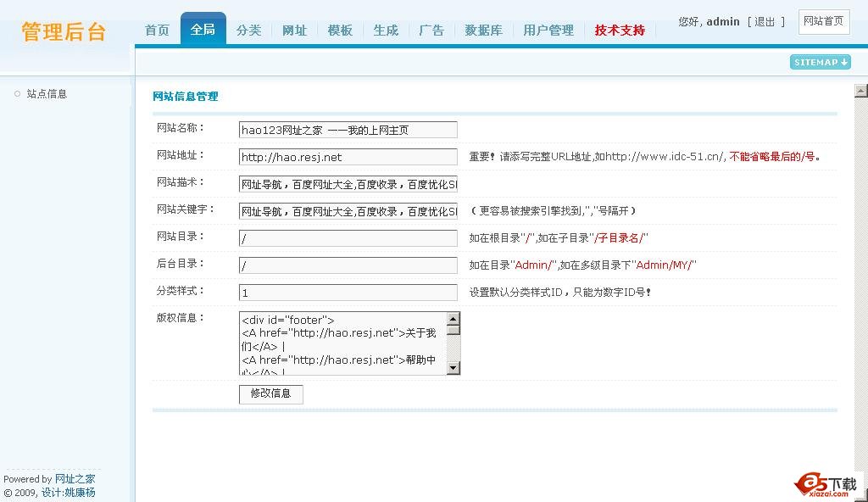The width and height of the screenshot is (868, 502).
Task: Click the 网站地址 URL input field
Action: coord(348,157)
